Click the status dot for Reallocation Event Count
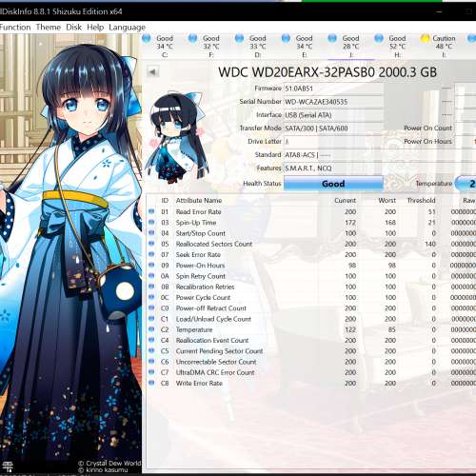 tap(151, 340)
